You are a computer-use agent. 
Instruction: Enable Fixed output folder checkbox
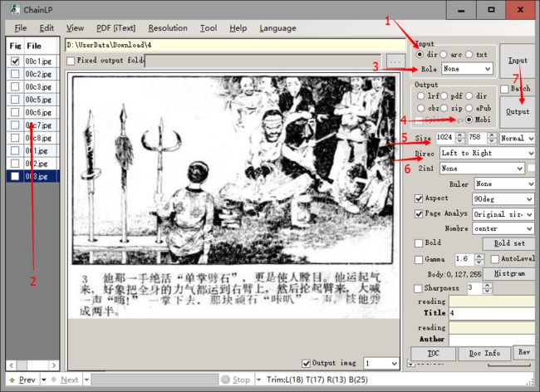click(71, 61)
